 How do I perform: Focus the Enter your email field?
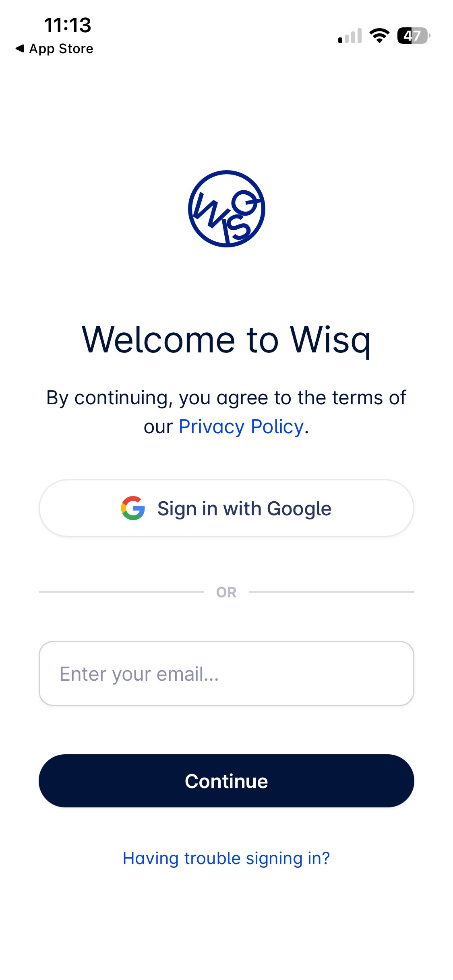226,673
